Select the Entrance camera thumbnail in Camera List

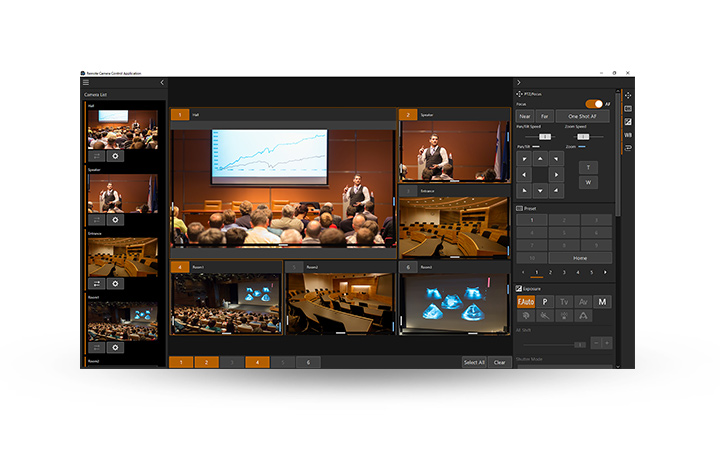point(122,257)
